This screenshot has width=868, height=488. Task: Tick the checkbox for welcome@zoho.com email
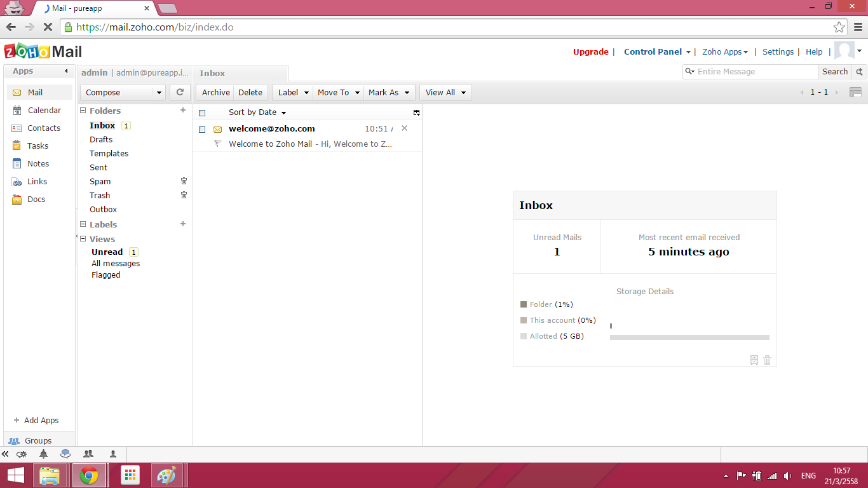tap(202, 130)
